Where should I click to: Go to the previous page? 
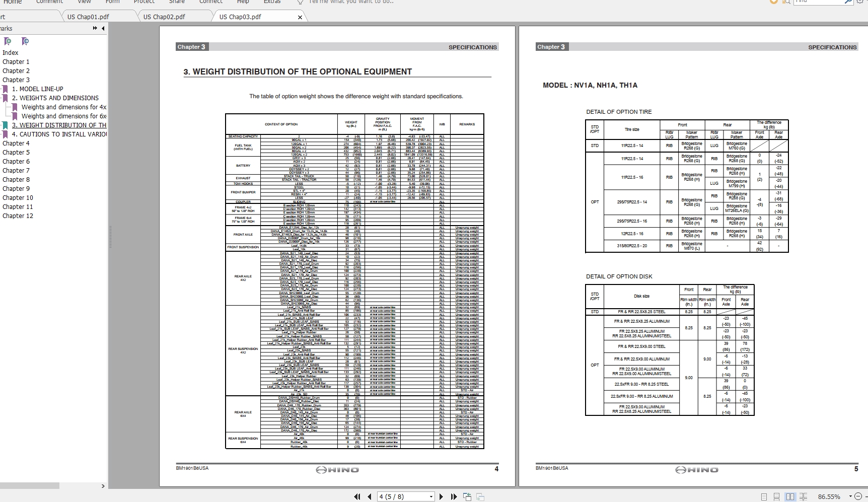coord(370,496)
